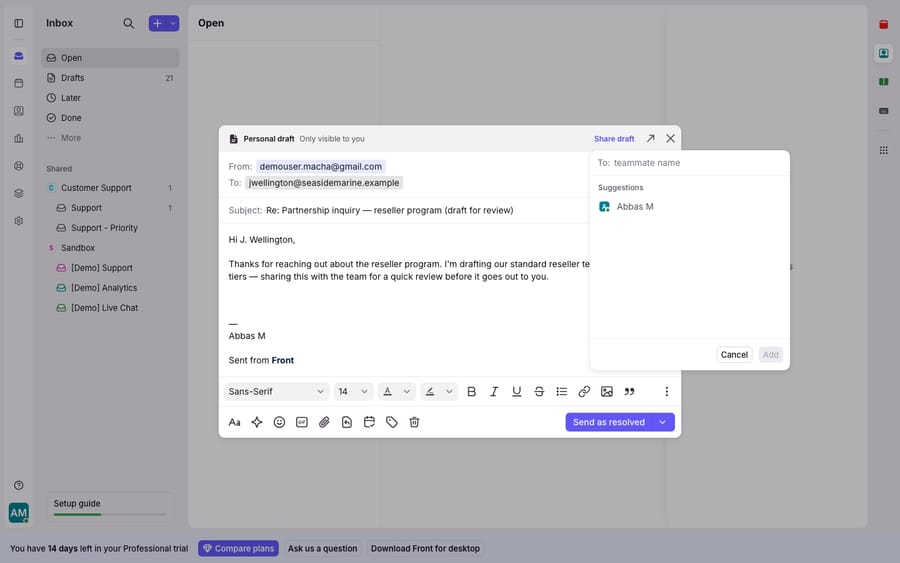Click the Send as resolved button
This screenshot has width=900, height=563.
609,422
